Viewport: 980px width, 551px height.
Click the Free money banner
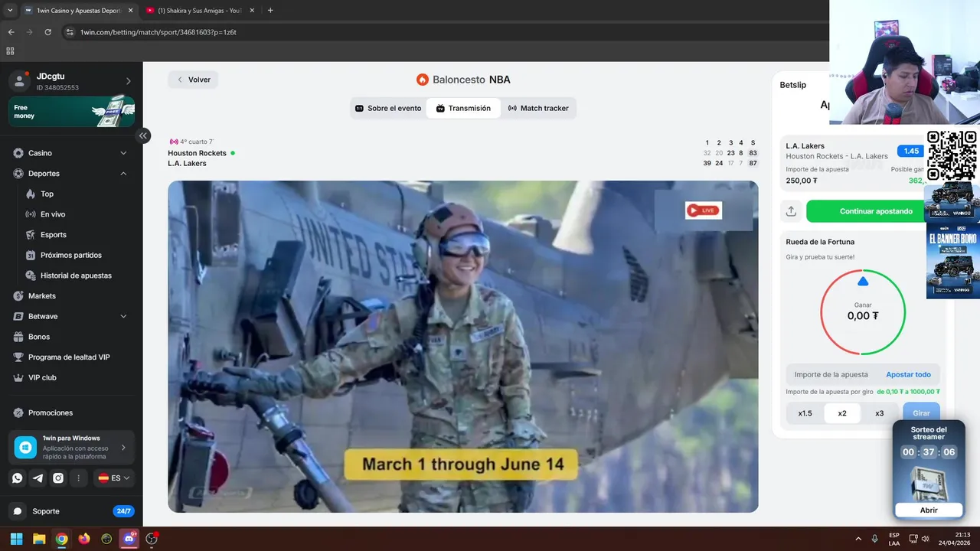pos(71,112)
